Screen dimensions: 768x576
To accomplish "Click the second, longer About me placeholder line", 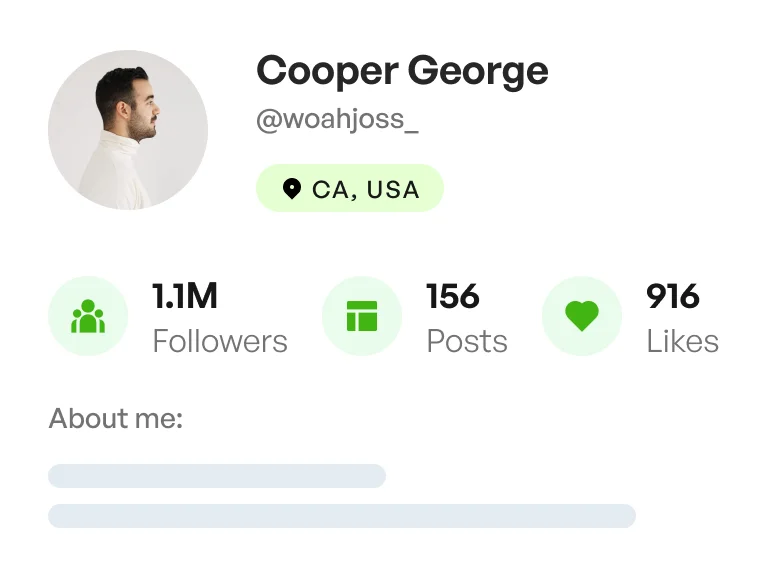I will [342, 516].
